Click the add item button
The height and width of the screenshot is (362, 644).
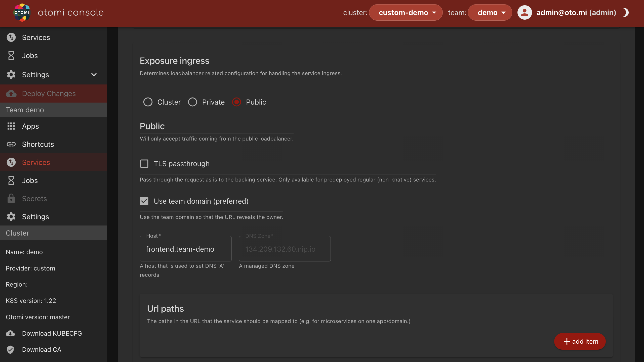click(x=580, y=341)
